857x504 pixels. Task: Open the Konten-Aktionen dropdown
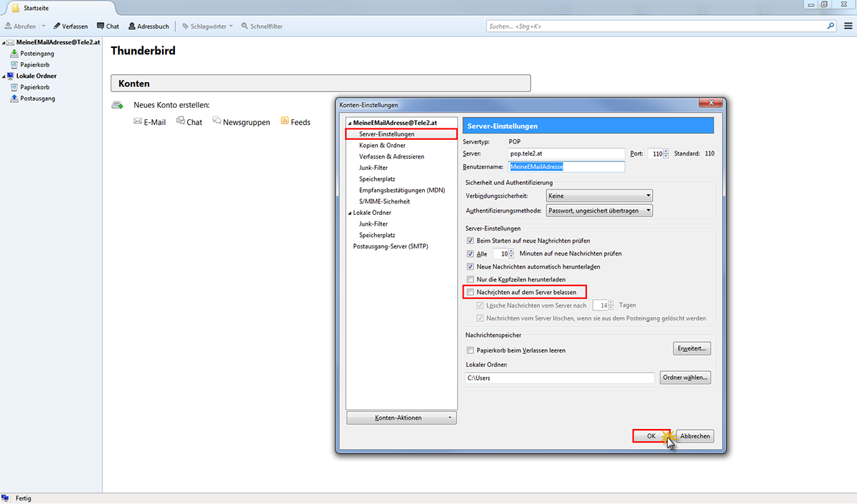click(401, 418)
